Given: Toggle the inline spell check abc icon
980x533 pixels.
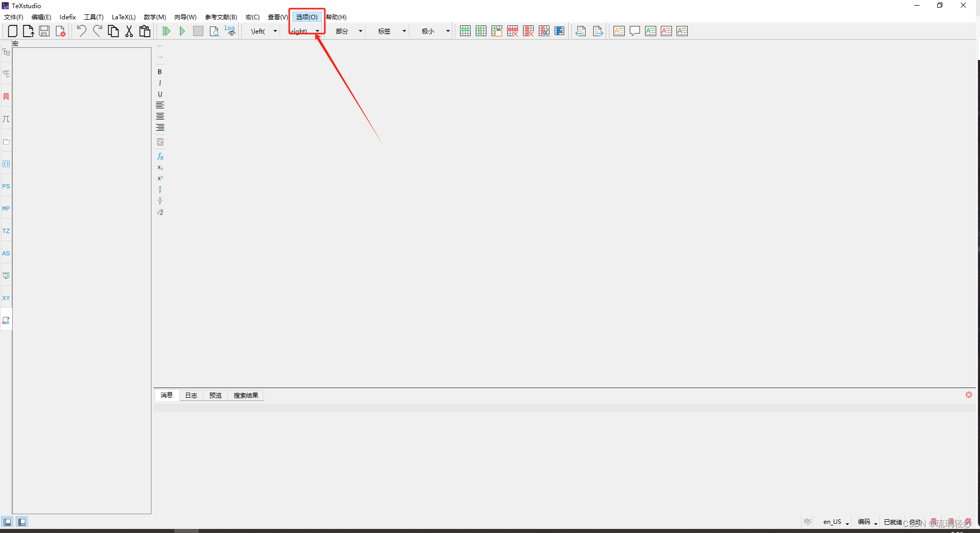Looking at the screenshot, I should 808,522.
